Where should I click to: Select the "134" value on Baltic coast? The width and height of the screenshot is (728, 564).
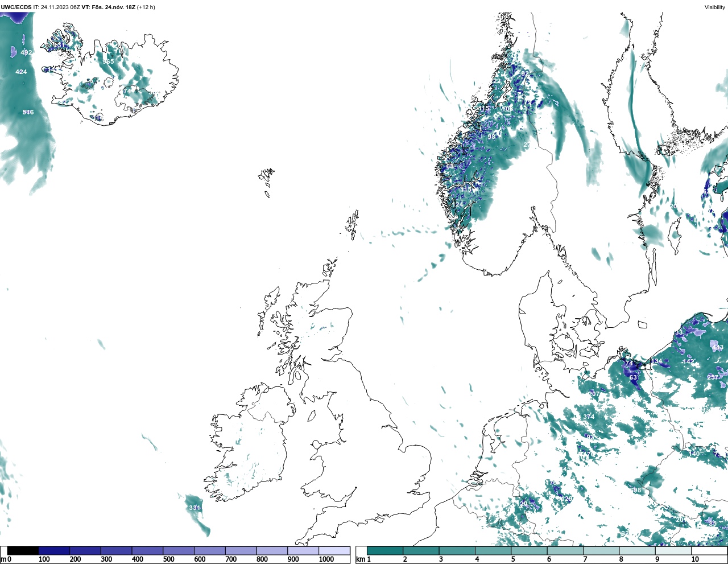point(657,361)
